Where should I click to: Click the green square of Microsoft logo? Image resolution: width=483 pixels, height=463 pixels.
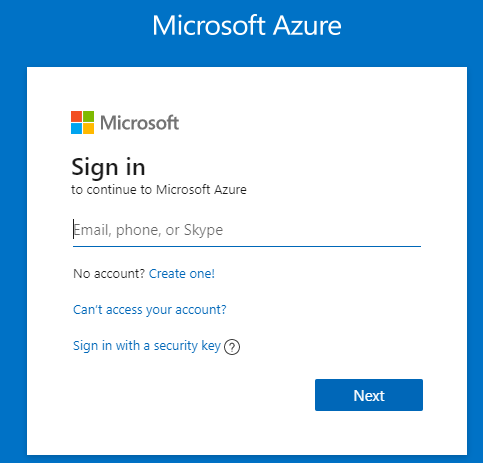pos(88,116)
